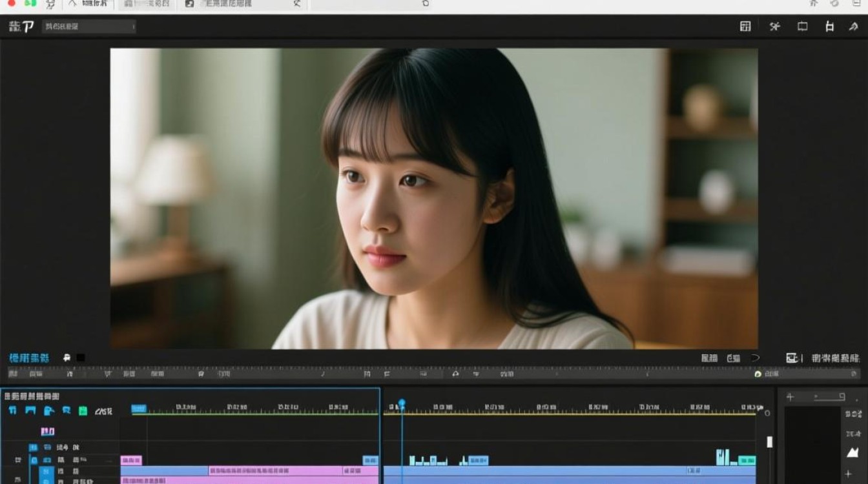Click the purple icon below timeline tool row
Screen dimensions: 868x484
[x=48, y=431]
